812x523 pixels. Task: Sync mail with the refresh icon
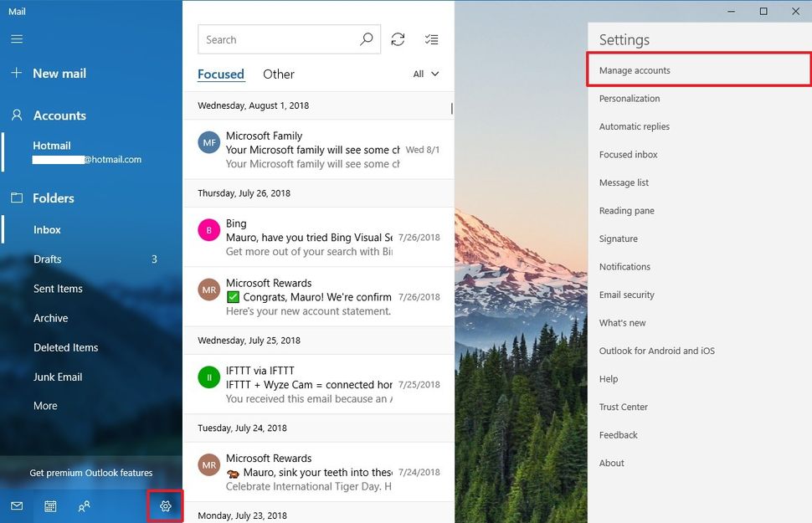coord(398,39)
